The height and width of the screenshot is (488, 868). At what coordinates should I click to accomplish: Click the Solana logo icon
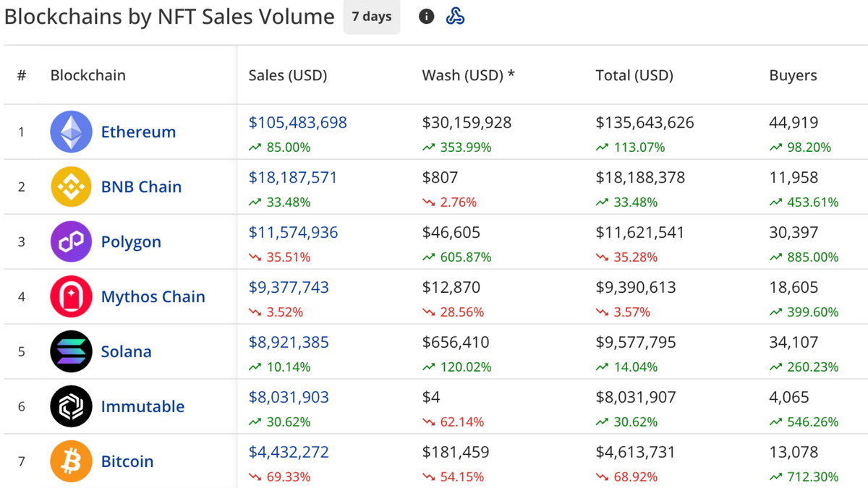(71, 351)
